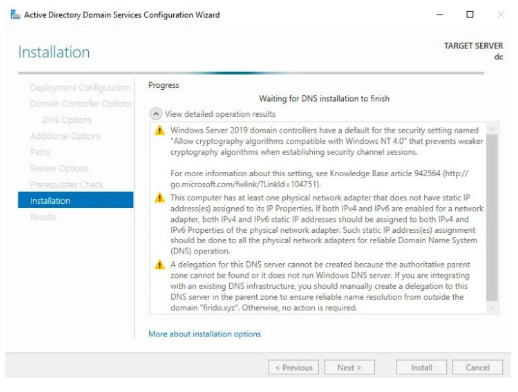Click the Next button
518x392 pixels.
349,367
